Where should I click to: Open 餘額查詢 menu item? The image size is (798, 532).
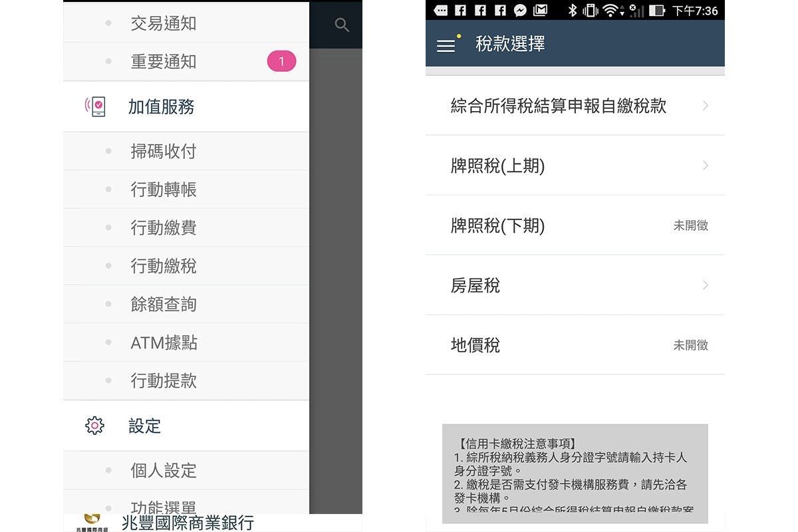[186, 304]
